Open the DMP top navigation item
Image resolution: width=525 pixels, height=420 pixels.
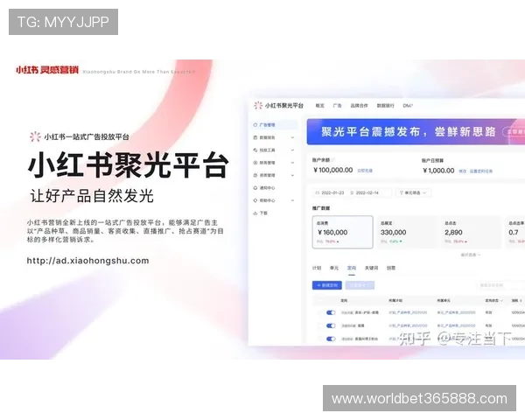click(408, 106)
